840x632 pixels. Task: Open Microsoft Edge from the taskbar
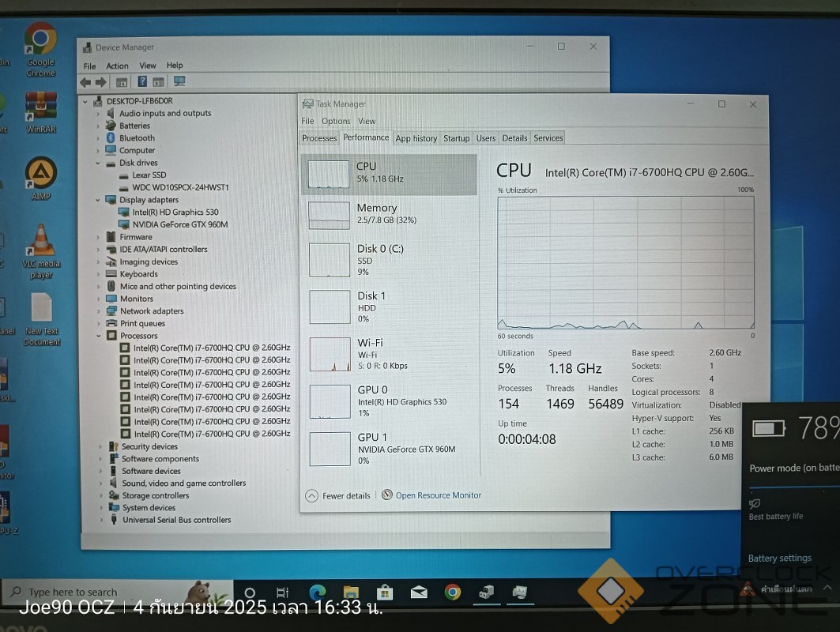coord(318,592)
